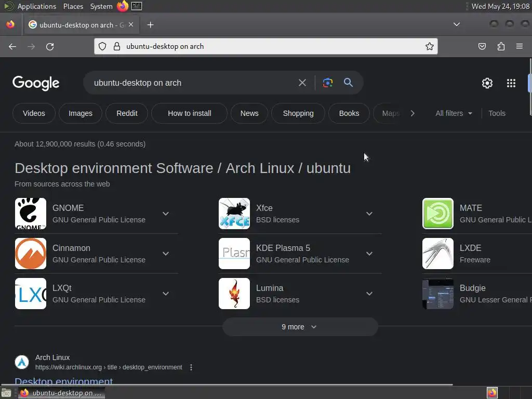The image size is (532, 399).
Task: Switch to Shopping results
Action: click(x=298, y=113)
